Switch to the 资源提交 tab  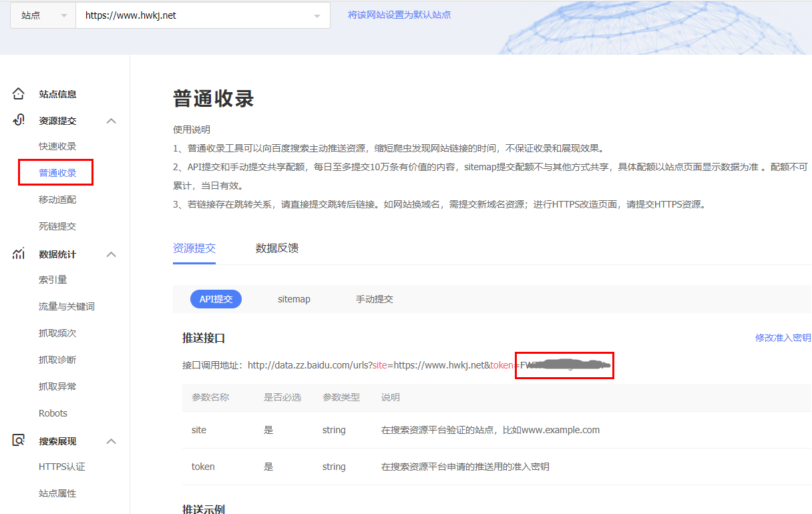pos(194,248)
